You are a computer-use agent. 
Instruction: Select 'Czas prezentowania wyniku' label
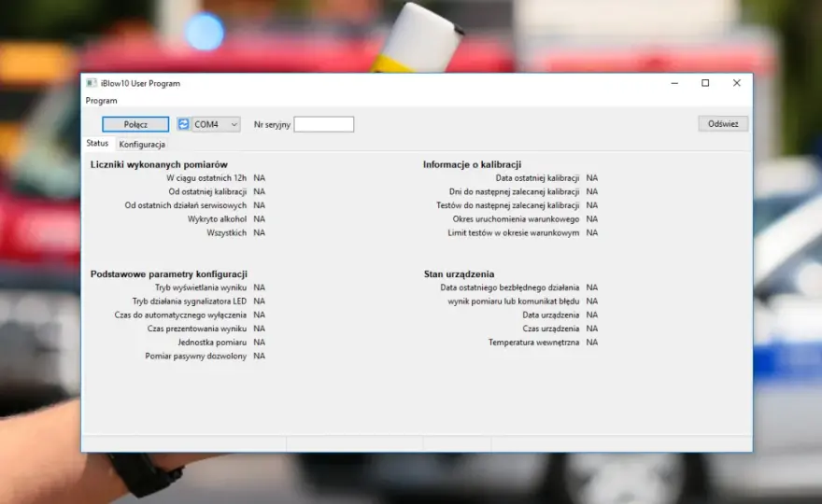click(x=197, y=329)
